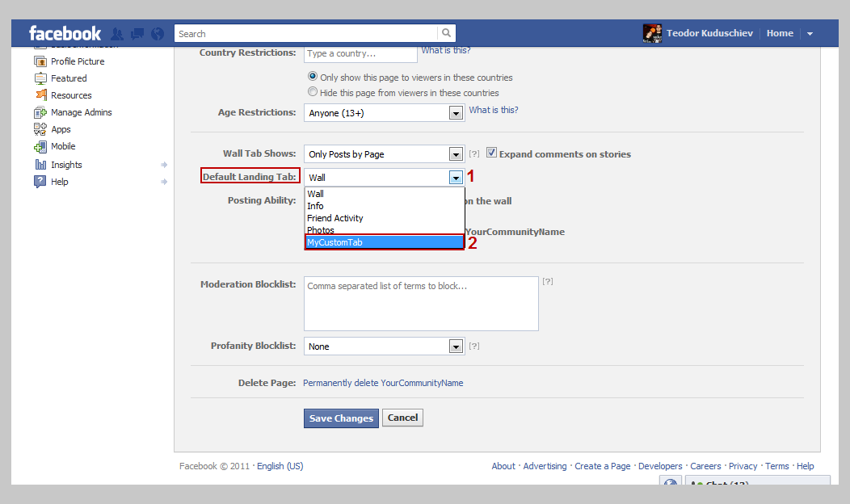The height and width of the screenshot is (504, 850).
Task: Click 'What is this?' beside Country Restrictions
Action: pyautogui.click(x=446, y=50)
